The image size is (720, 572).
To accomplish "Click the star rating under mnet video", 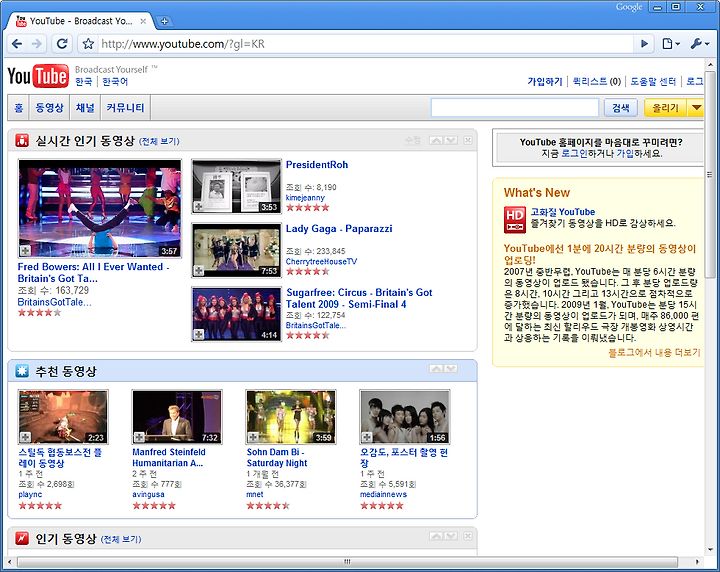I will [268, 505].
